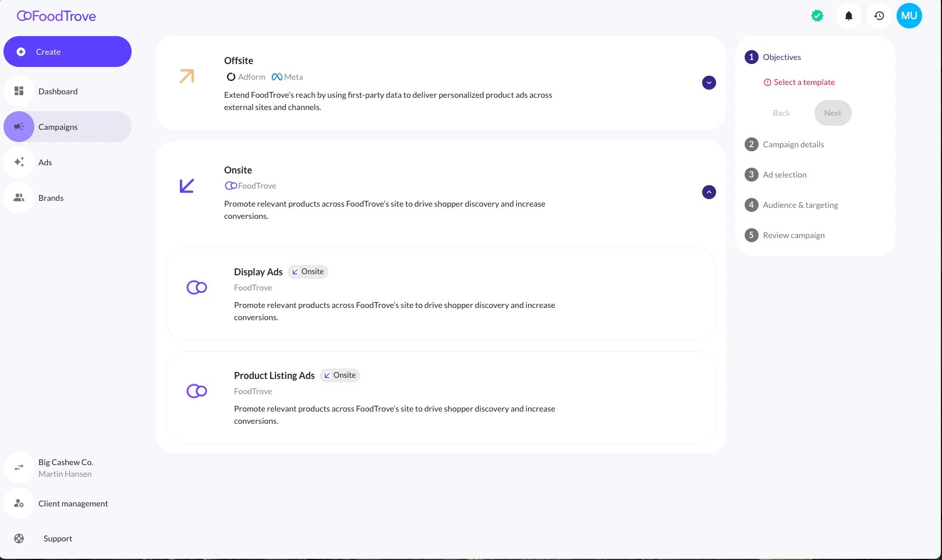Image resolution: width=942 pixels, height=560 pixels.
Task: Click the Meta label text
Action: (293, 77)
